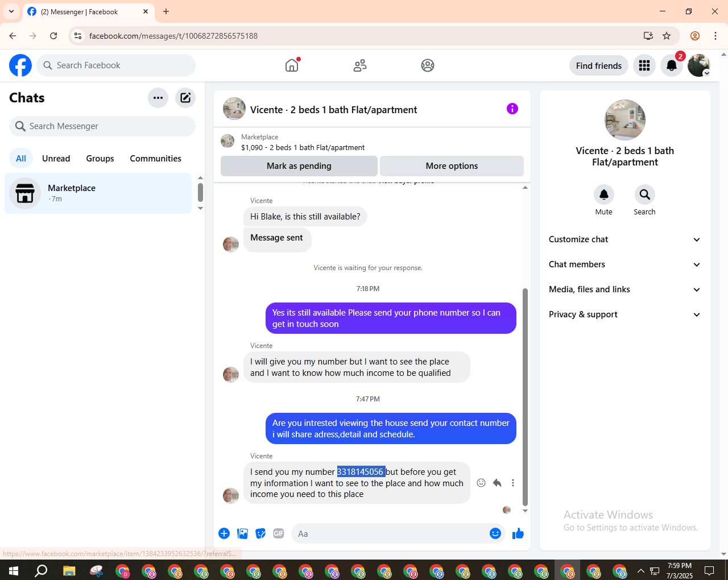Select the Communities chats filter
728x580 pixels.
(156, 159)
